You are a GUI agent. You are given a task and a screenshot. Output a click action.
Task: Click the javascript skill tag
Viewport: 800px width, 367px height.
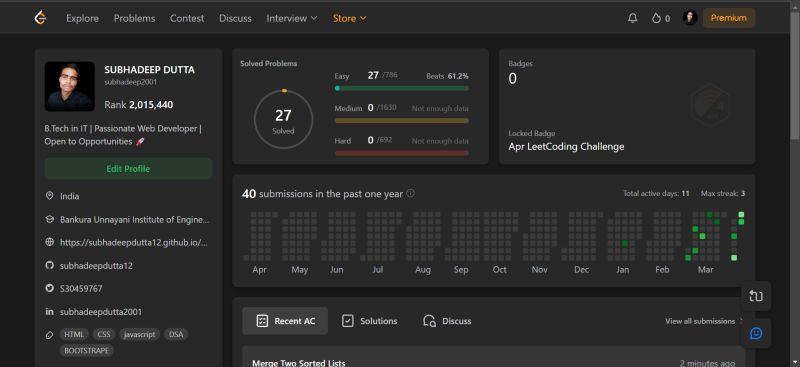click(x=140, y=335)
